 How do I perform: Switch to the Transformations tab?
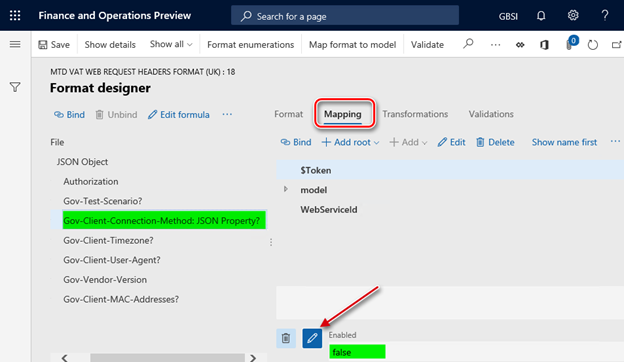tap(415, 114)
